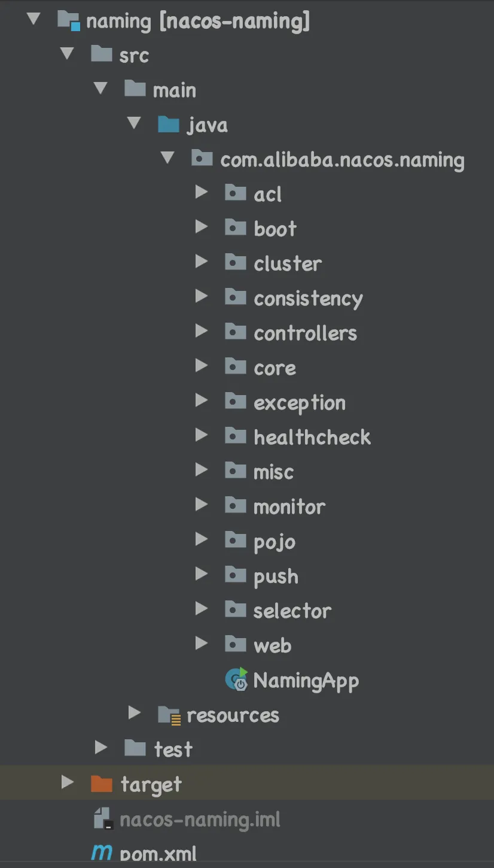This screenshot has height=868, width=494.
Task: Select the main folder label
Action: click(x=174, y=90)
